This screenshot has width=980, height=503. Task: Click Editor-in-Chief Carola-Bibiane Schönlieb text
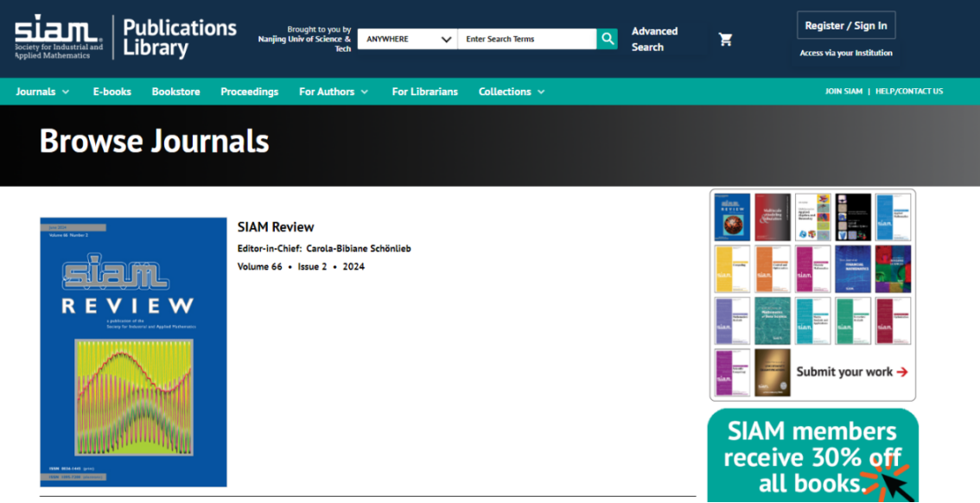(324, 249)
